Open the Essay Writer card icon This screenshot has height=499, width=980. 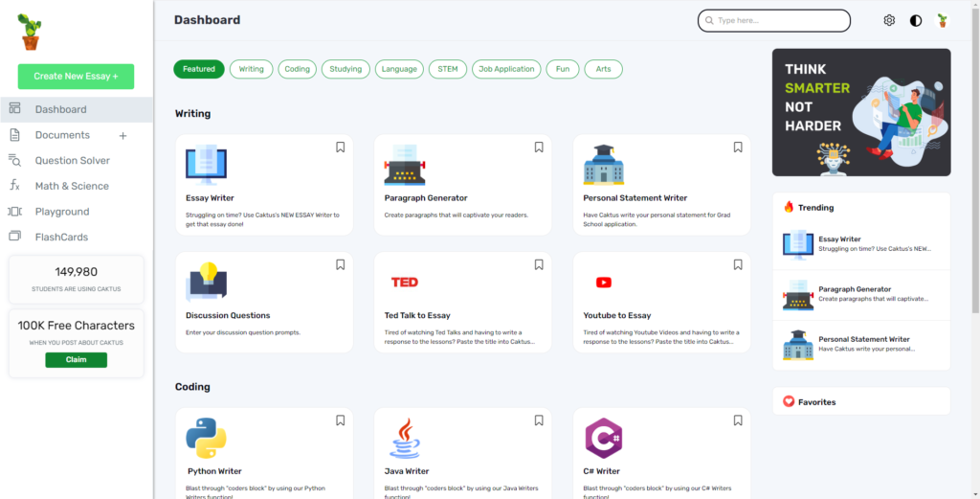(x=206, y=165)
